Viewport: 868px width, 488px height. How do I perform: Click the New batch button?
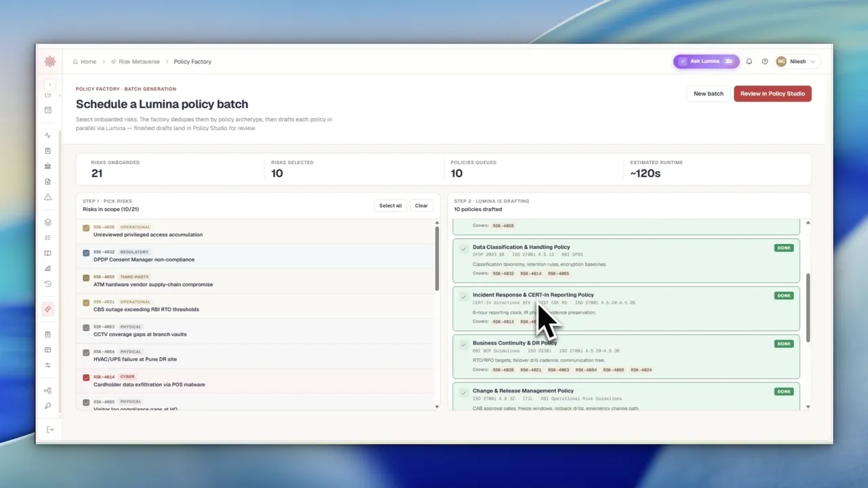(x=709, y=94)
